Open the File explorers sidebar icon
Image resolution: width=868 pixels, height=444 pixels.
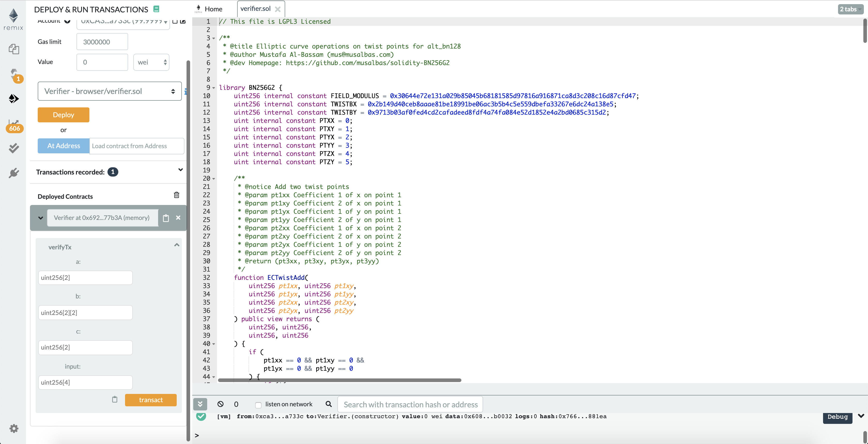coord(14,49)
